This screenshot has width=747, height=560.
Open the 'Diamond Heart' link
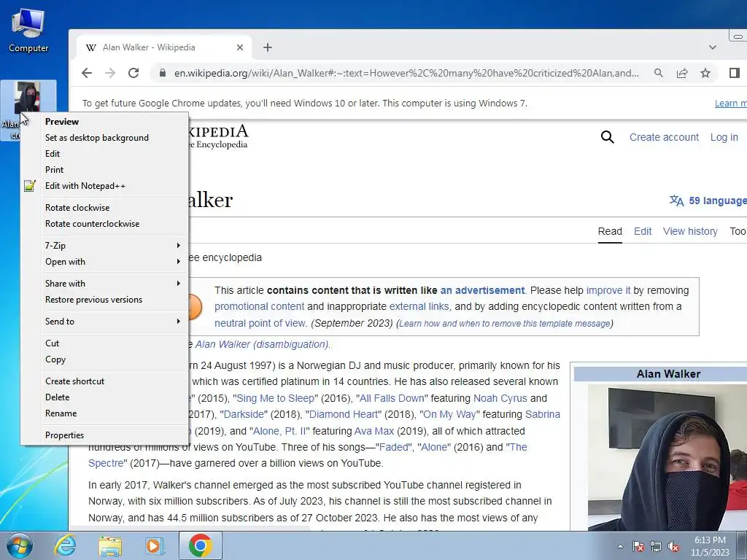pos(343,414)
